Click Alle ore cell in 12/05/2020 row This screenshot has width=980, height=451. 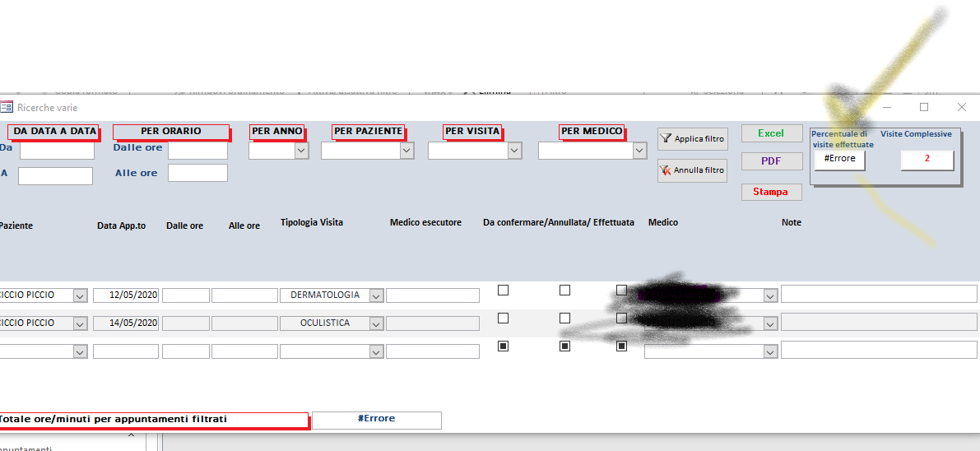point(244,295)
